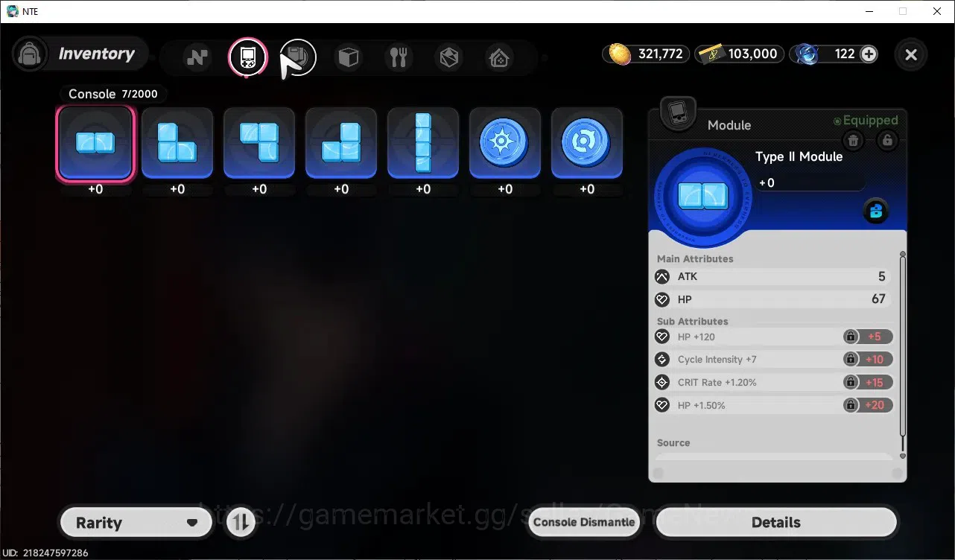The image size is (955, 560).
Task: Open the cube-shaped inventory category tab
Action: coord(349,57)
